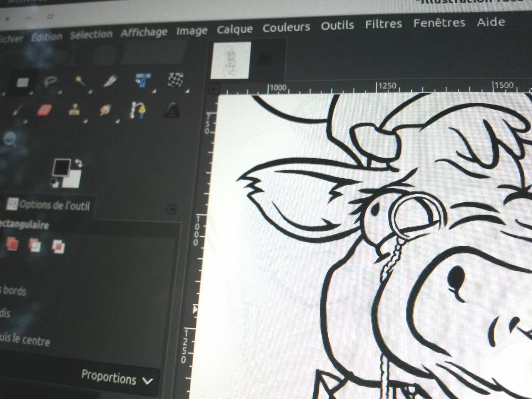
Task: Select the Unified Transform tool
Action: coord(143,80)
